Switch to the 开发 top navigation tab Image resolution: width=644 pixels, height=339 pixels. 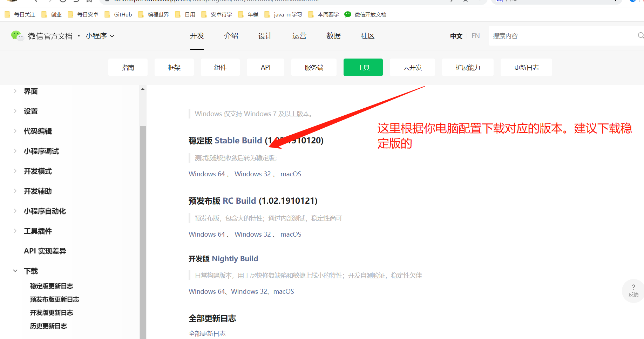(197, 36)
